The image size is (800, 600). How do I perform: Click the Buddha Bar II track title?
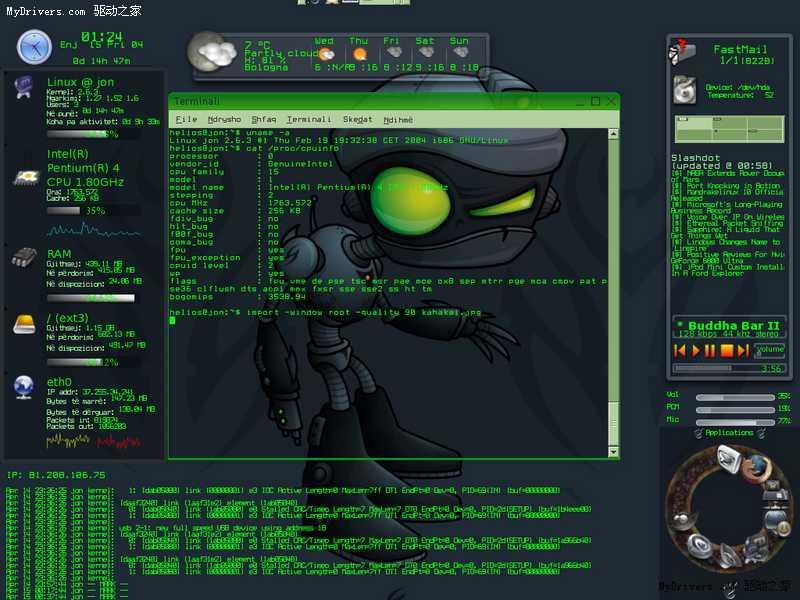point(734,325)
